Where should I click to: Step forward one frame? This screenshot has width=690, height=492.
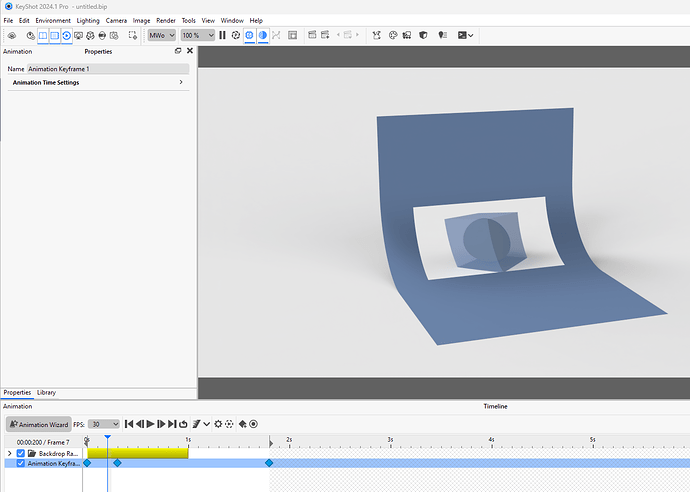coord(161,424)
